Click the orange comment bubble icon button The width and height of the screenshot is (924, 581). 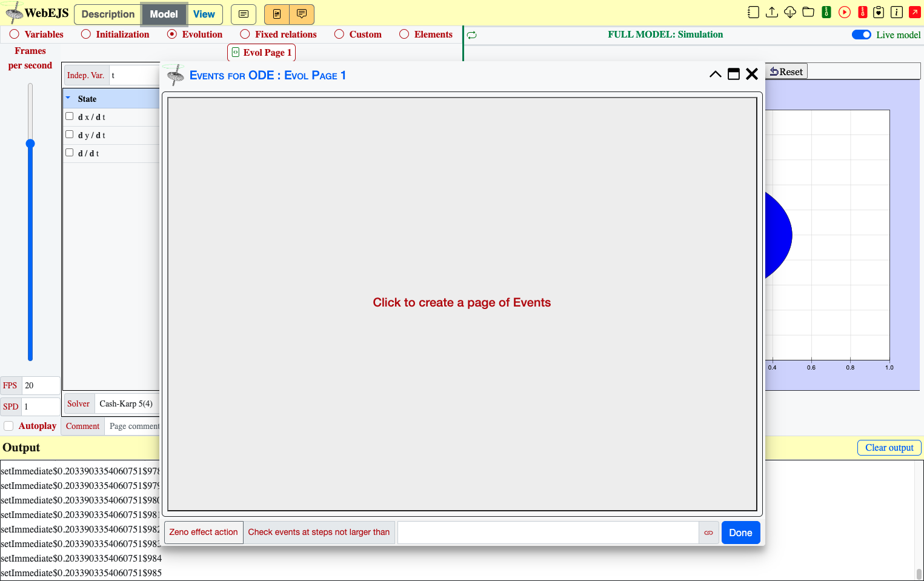(302, 14)
